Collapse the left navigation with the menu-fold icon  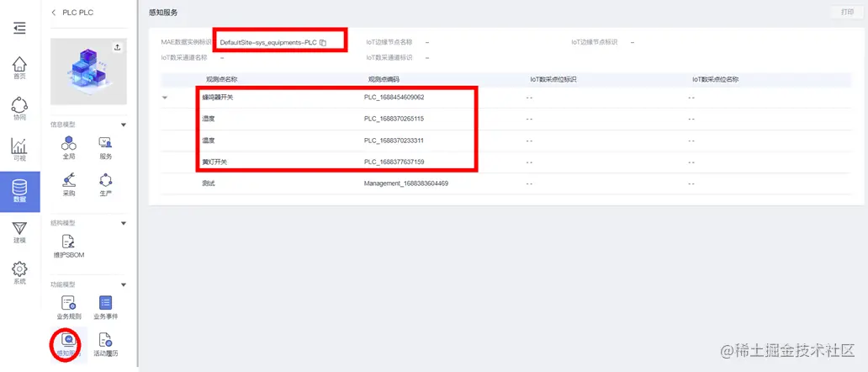coord(19,29)
